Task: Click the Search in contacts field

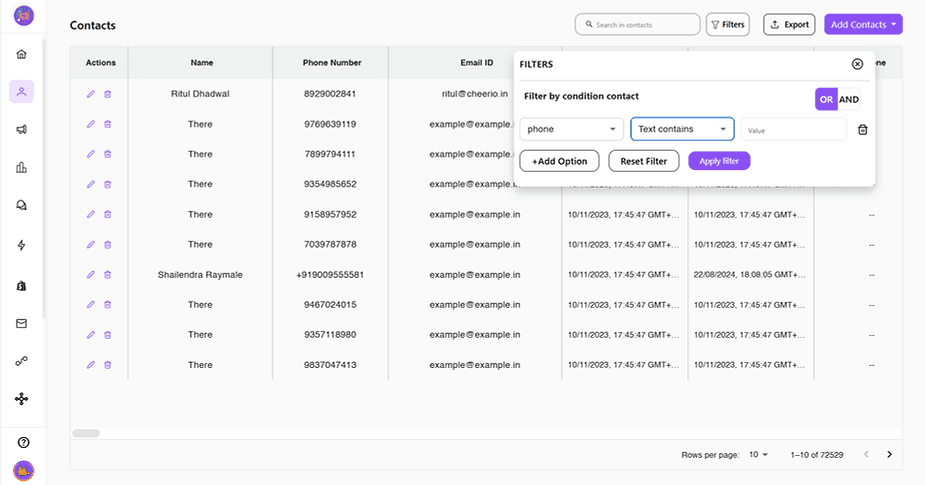Action: 638,25
